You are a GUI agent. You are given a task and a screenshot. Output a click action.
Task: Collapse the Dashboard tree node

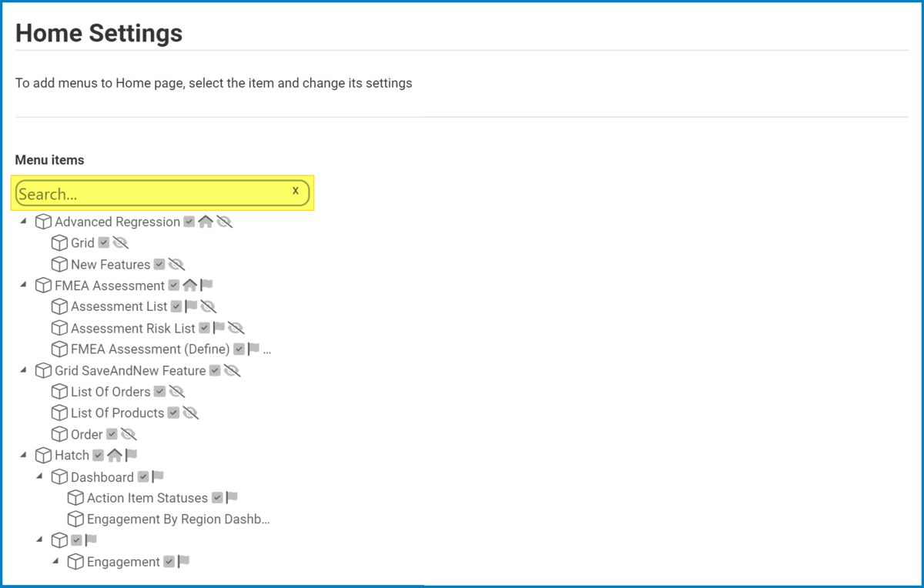(39, 476)
